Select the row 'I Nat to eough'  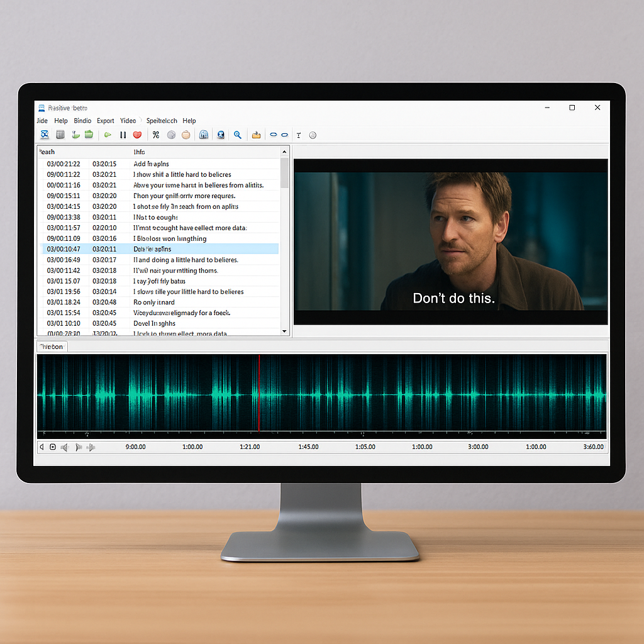160,217
